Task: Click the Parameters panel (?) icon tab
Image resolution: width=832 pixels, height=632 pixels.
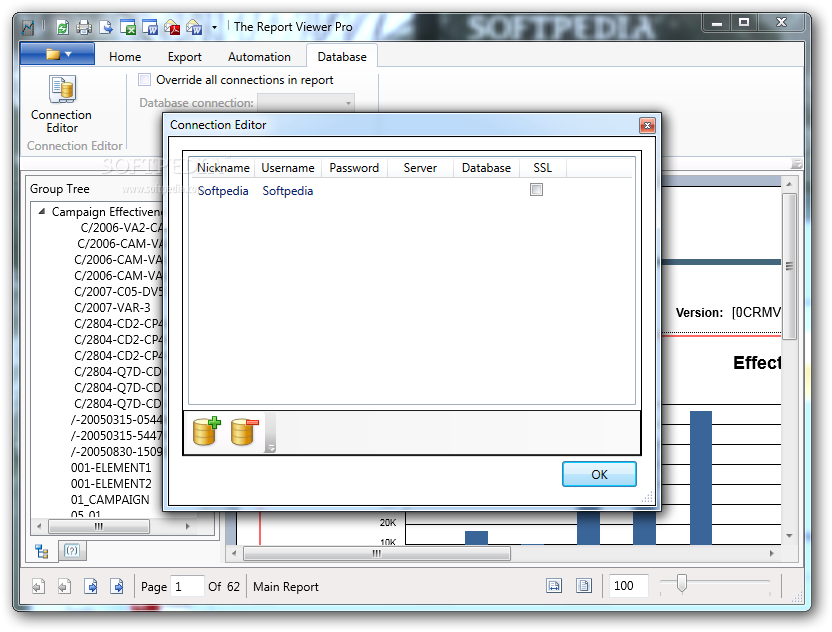Action: (72, 551)
